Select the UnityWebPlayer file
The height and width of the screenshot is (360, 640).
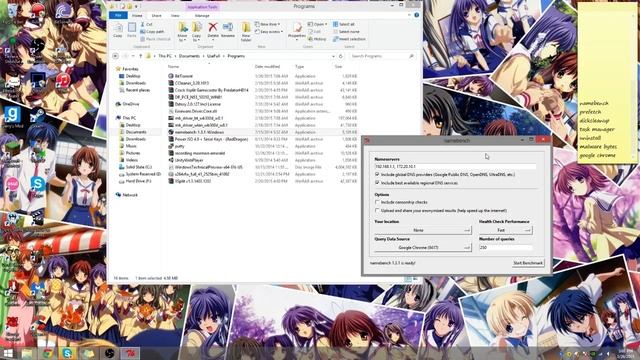pyautogui.click(x=262, y=160)
